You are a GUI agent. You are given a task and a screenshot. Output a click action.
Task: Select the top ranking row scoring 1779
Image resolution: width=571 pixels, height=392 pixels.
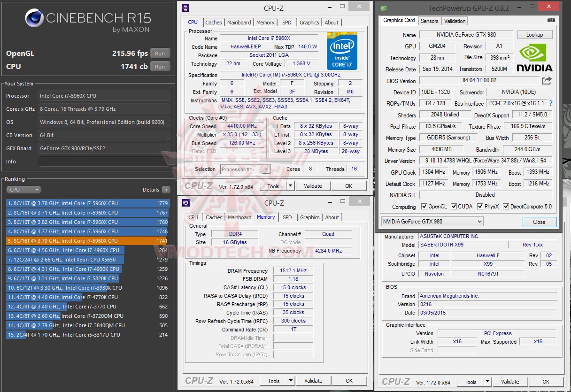88,203
